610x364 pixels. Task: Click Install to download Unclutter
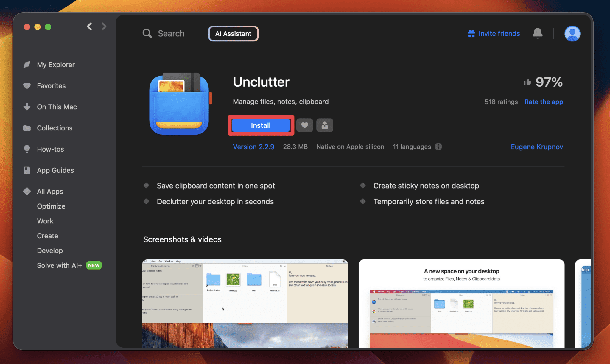point(260,125)
